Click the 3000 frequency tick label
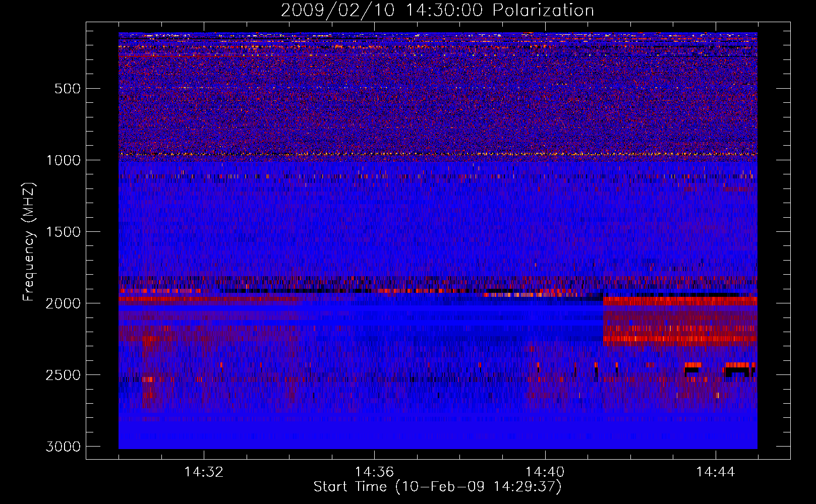This screenshot has height=504, width=816. [x=63, y=447]
